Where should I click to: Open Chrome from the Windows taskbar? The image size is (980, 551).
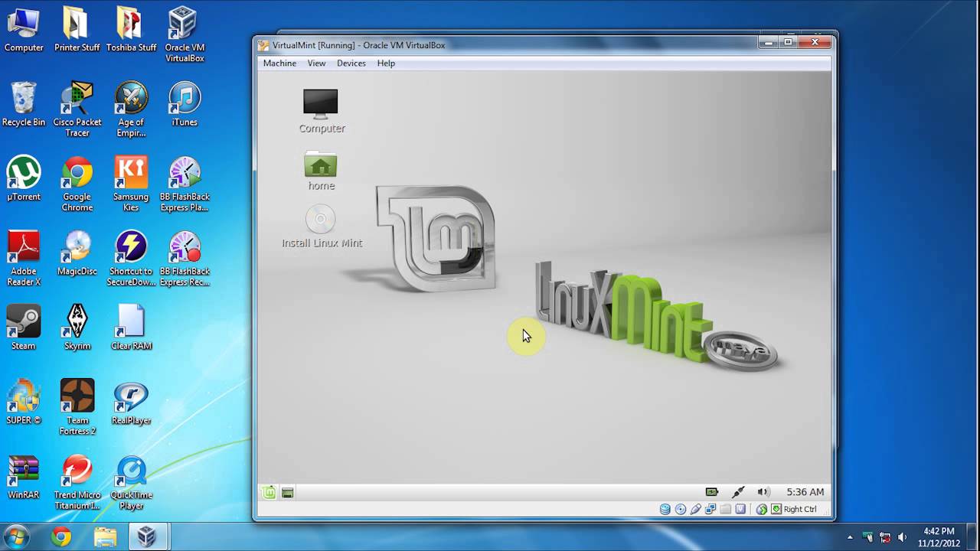pyautogui.click(x=61, y=537)
